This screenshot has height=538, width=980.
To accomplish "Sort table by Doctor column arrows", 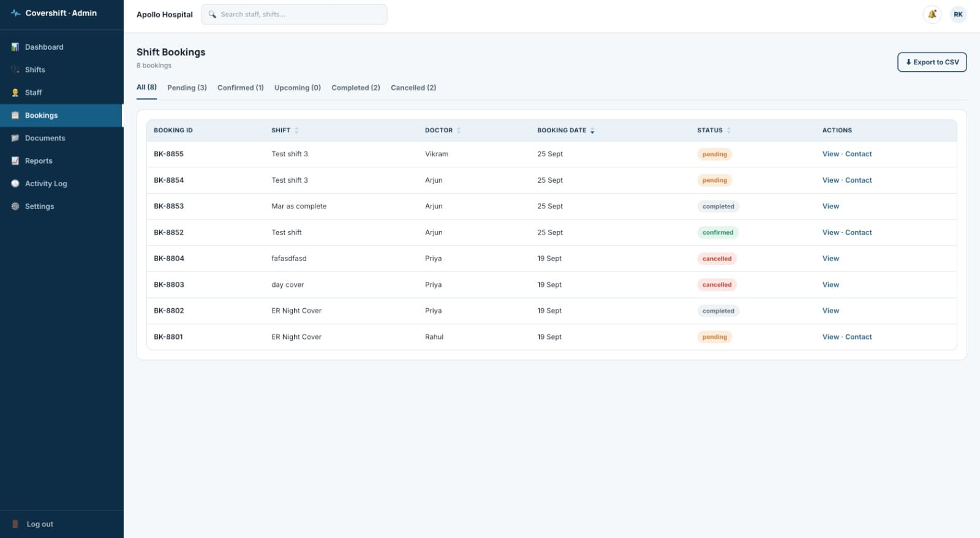I will pos(459,131).
